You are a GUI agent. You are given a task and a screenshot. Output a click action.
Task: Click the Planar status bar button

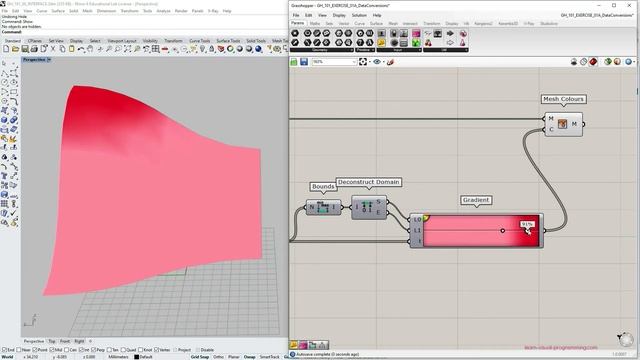coord(233,357)
